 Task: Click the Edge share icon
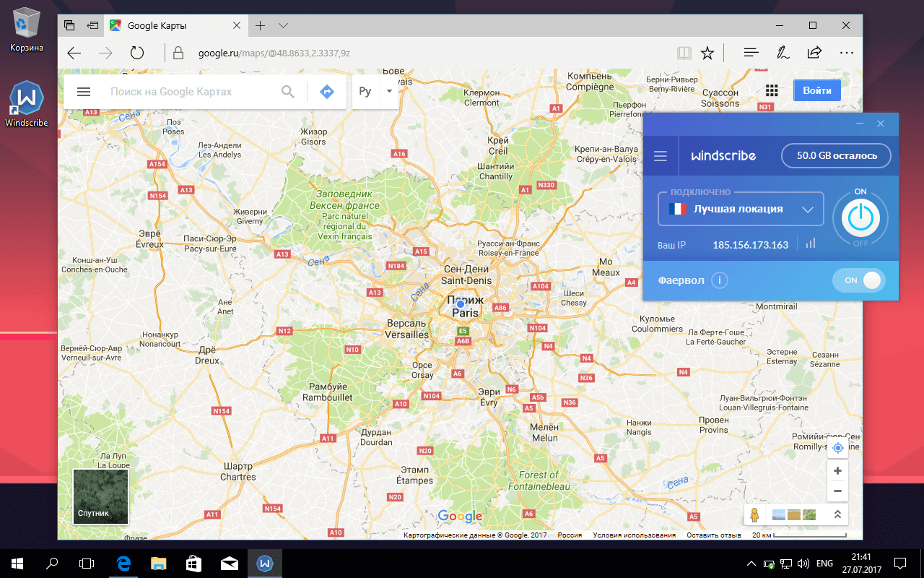point(814,52)
